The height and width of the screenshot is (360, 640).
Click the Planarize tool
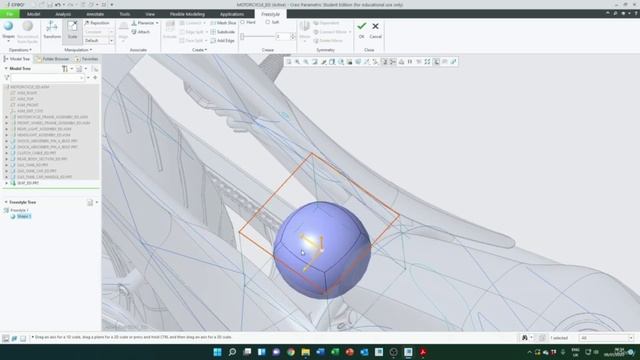[142, 23]
